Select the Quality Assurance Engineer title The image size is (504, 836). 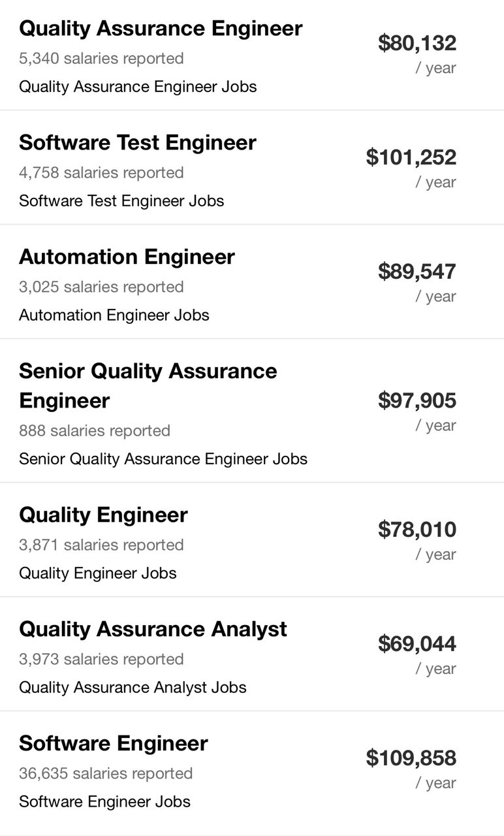click(x=161, y=29)
